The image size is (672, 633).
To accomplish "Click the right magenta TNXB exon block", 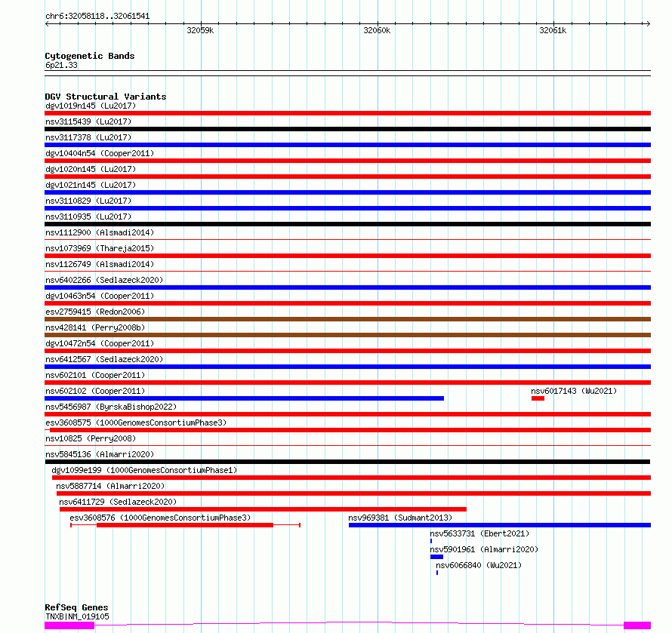I will pos(637,625).
